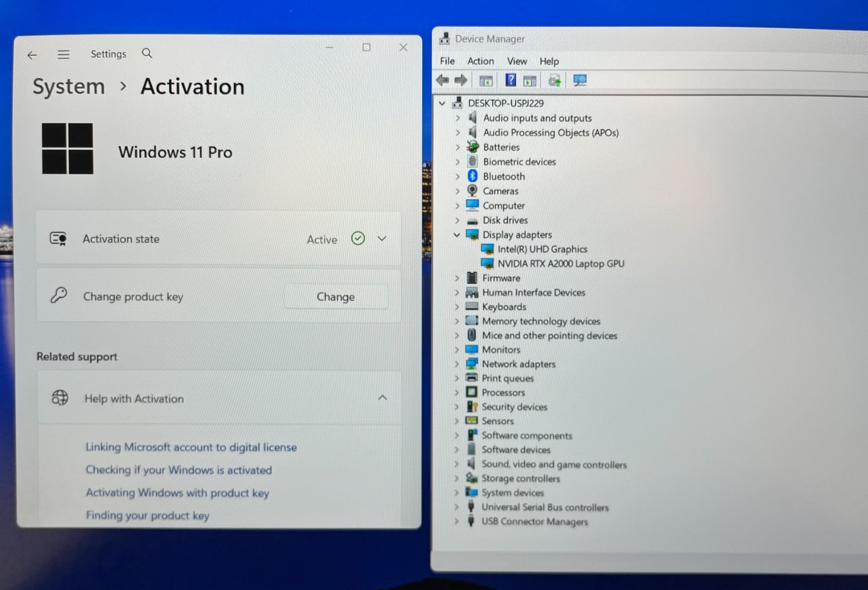Click the Firmware category icon

click(x=472, y=277)
